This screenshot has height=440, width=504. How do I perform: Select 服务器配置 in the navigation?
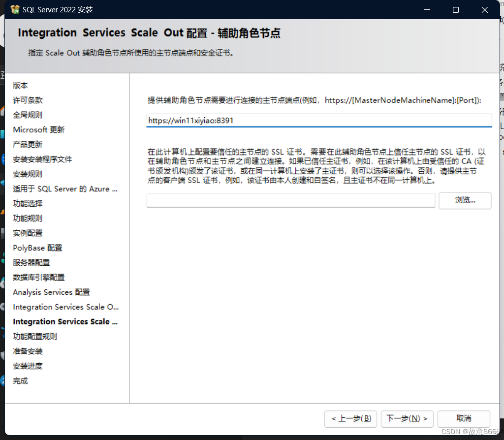(29, 262)
